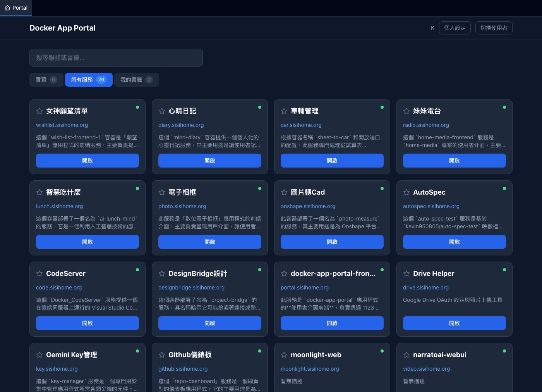Open 個人設定 settings
This screenshot has height=392, width=542.
[x=455, y=28]
